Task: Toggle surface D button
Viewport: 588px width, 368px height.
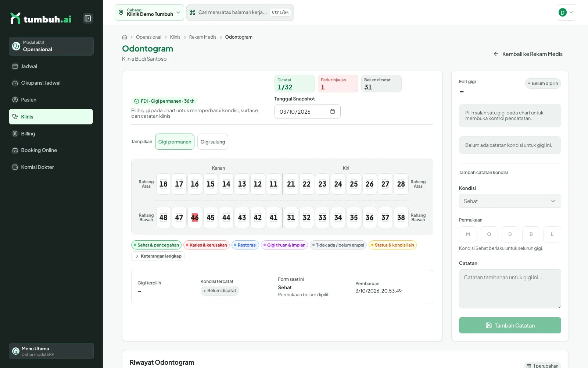Action: [x=510, y=234]
